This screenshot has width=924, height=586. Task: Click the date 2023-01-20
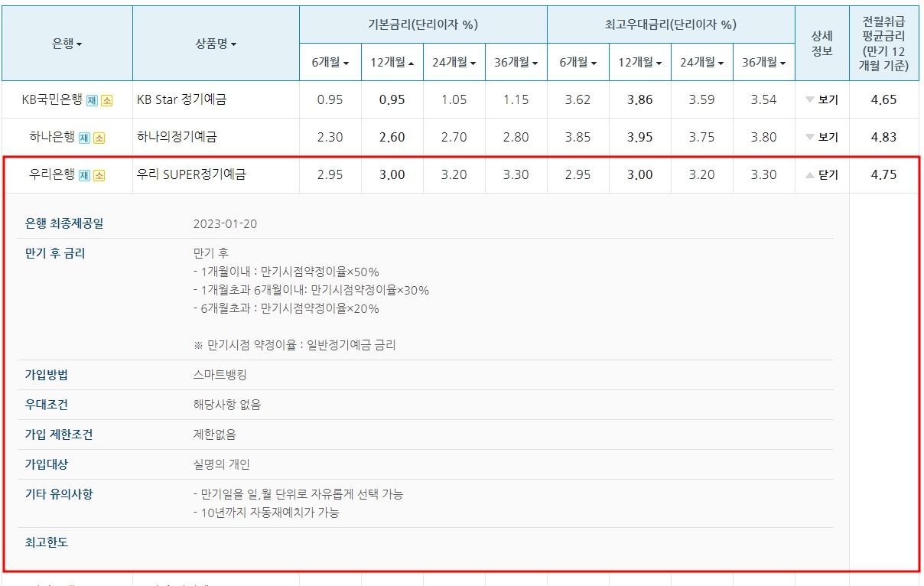pos(226,224)
